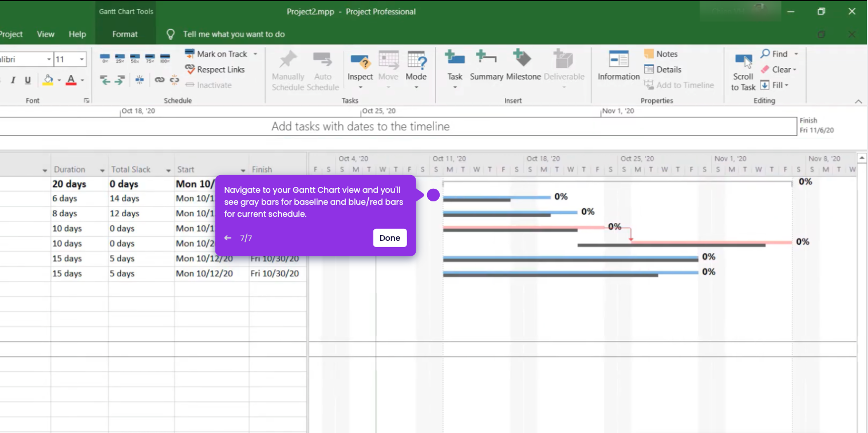
Task: Open Start column filter arrow
Action: point(243,170)
